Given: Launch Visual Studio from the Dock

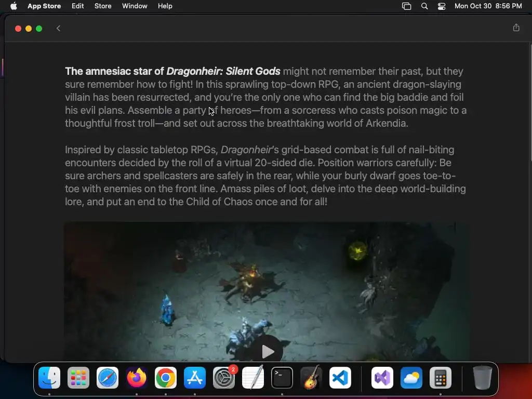Looking at the screenshot, I should [x=382, y=378].
